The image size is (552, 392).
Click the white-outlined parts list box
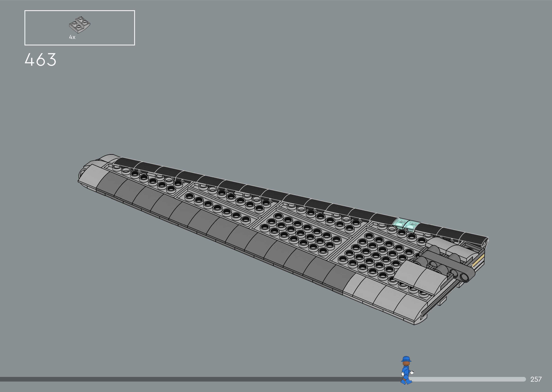(x=109, y=28)
